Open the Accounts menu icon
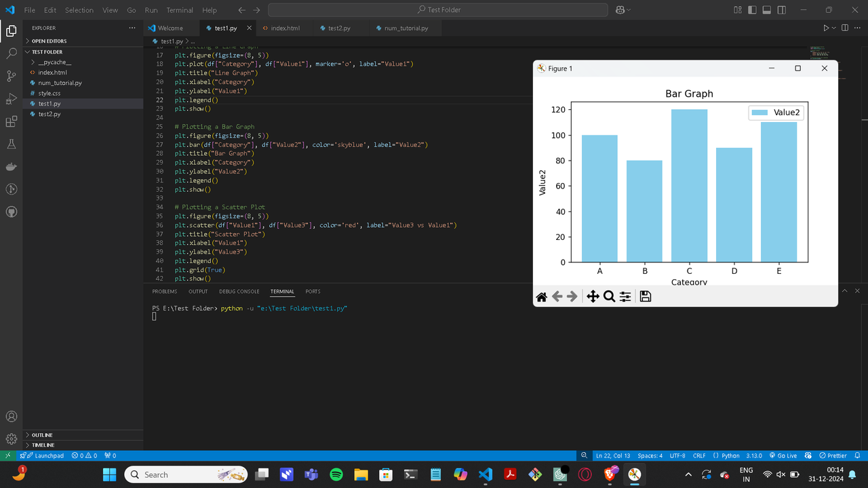The width and height of the screenshot is (868, 488). [11, 416]
